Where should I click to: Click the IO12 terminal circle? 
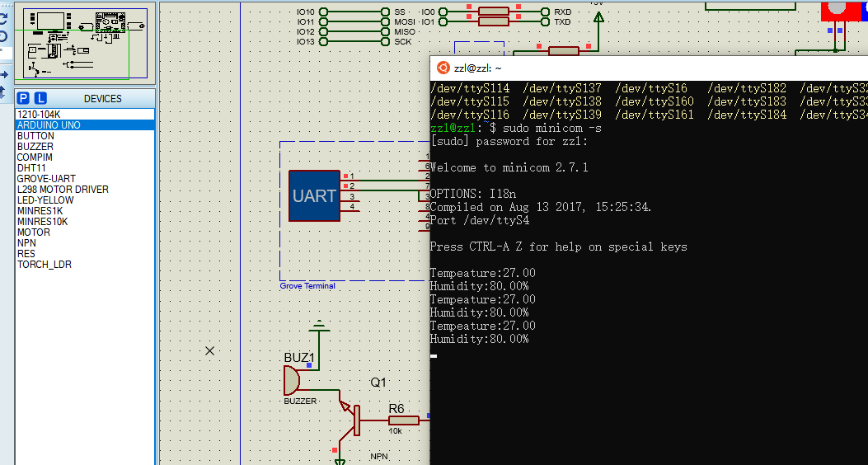coord(323,31)
